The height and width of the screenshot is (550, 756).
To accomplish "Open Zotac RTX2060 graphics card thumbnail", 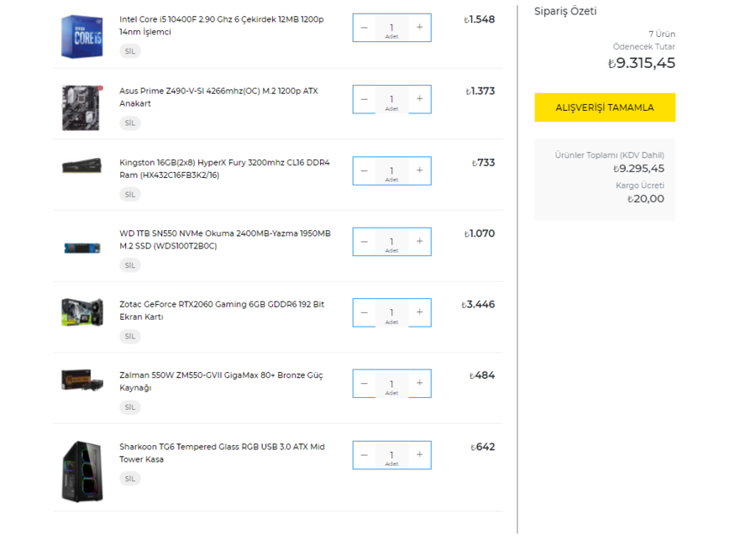I will click(81, 312).
